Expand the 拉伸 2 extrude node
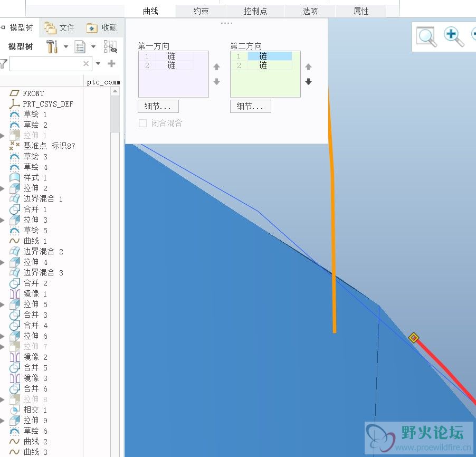This screenshot has height=457, width=476. [2, 188]
